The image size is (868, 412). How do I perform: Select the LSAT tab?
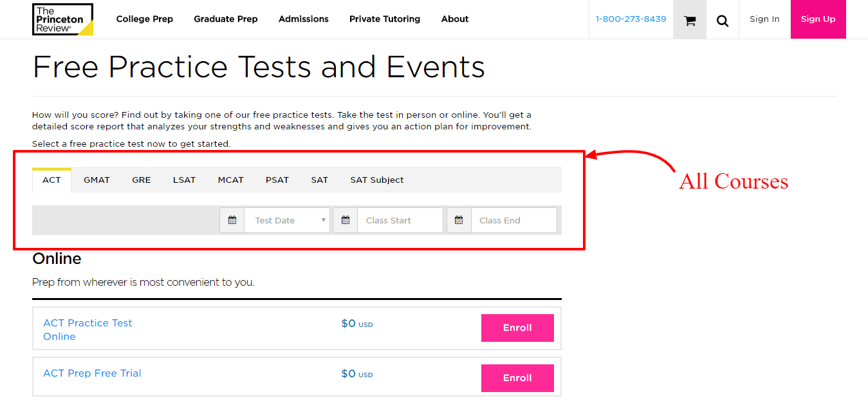click(184, 180)
